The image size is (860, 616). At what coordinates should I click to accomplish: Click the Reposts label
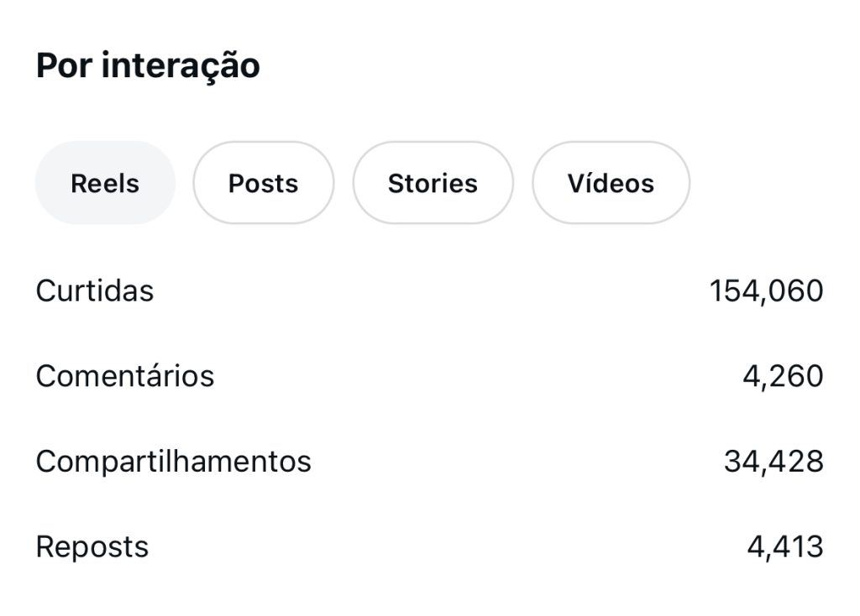[92, 546]
